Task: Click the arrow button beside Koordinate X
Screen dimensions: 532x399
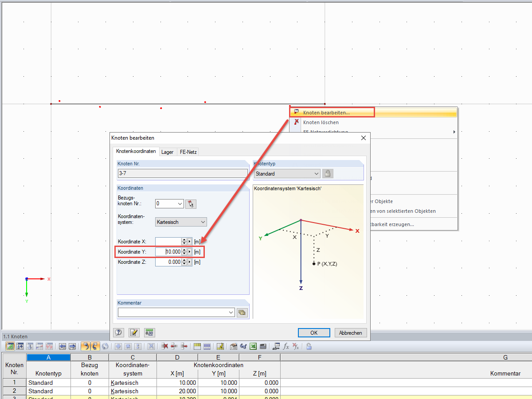Action: 190,242
